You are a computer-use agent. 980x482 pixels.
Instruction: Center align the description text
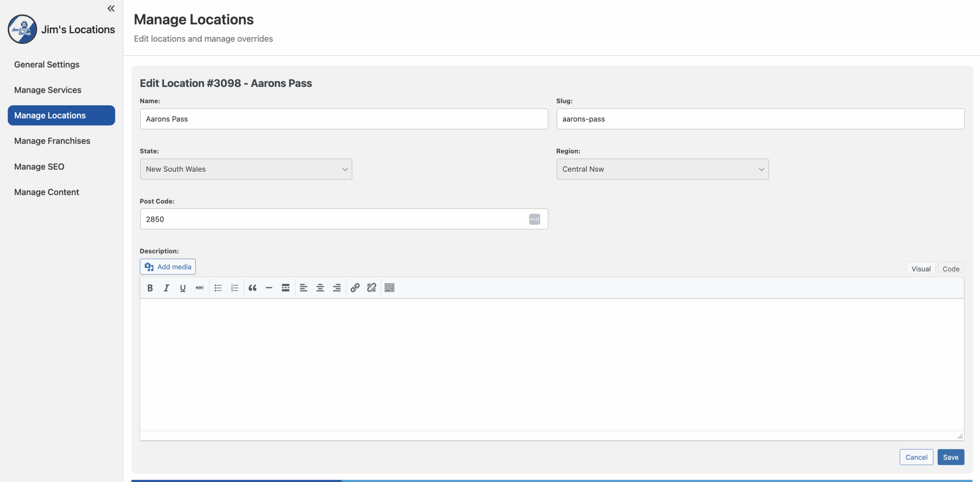[320, 288]
